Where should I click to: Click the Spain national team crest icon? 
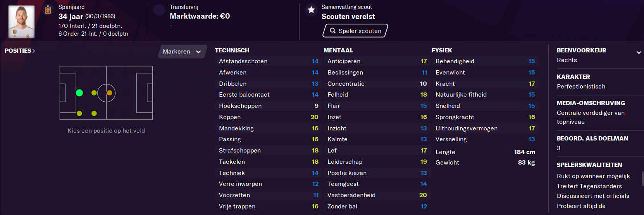click(x=48, y=10)
